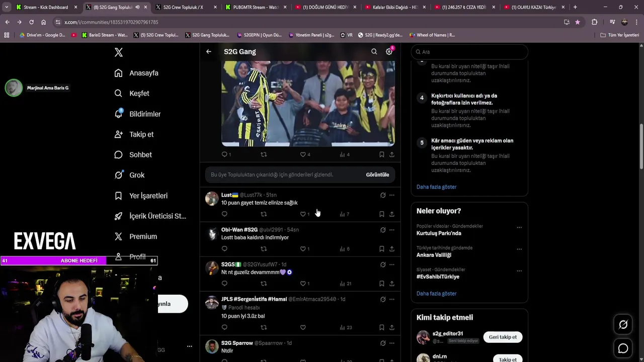Open options for Ankara Valiliği trend
Screen dimensions: 644x362
tap(519, 249)
